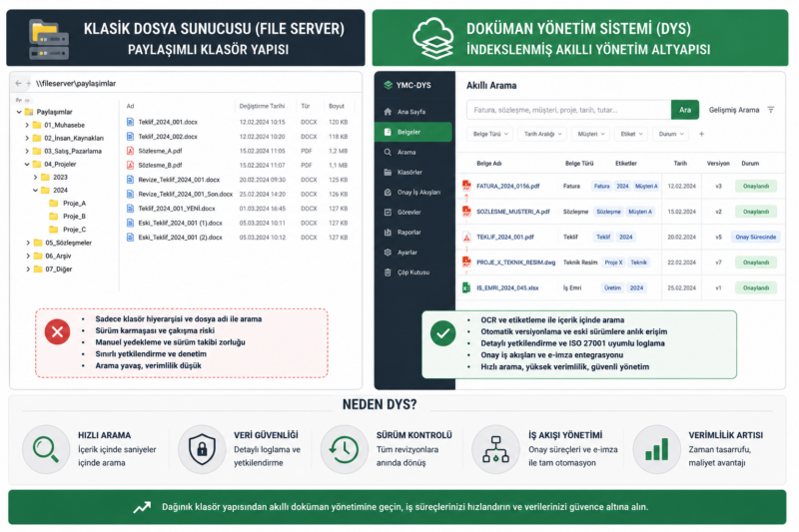Sort by Değiştirme Tarihi column header
Viewport: 799px width, 532px height.
pyautogui.click(x=262, y=106)
